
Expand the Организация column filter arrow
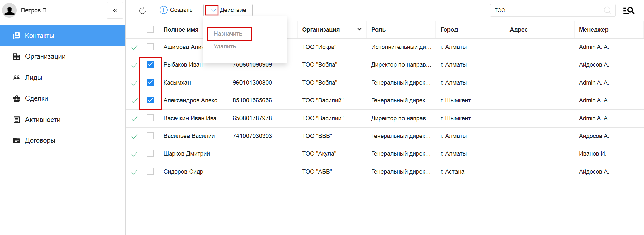[x=359, y=29]
